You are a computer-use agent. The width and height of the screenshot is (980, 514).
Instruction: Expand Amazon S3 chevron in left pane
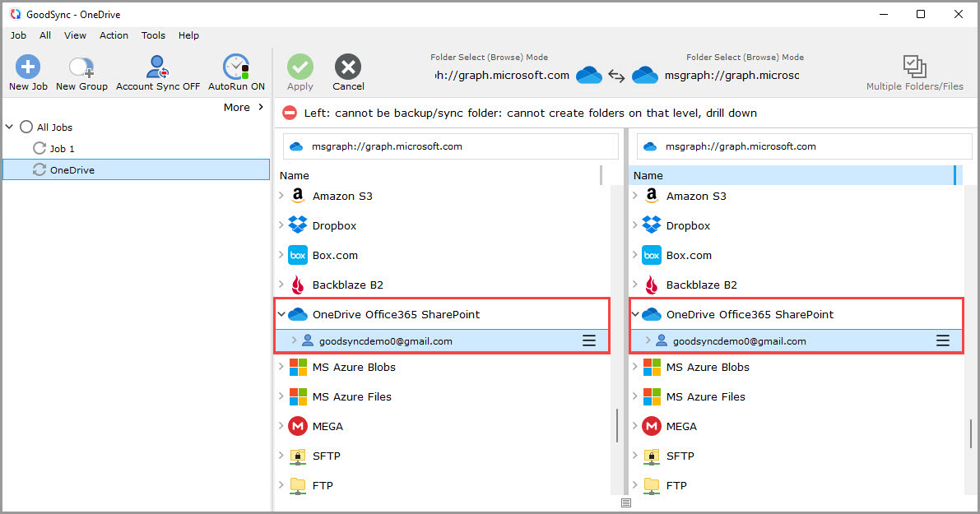[x=281, y=196]
